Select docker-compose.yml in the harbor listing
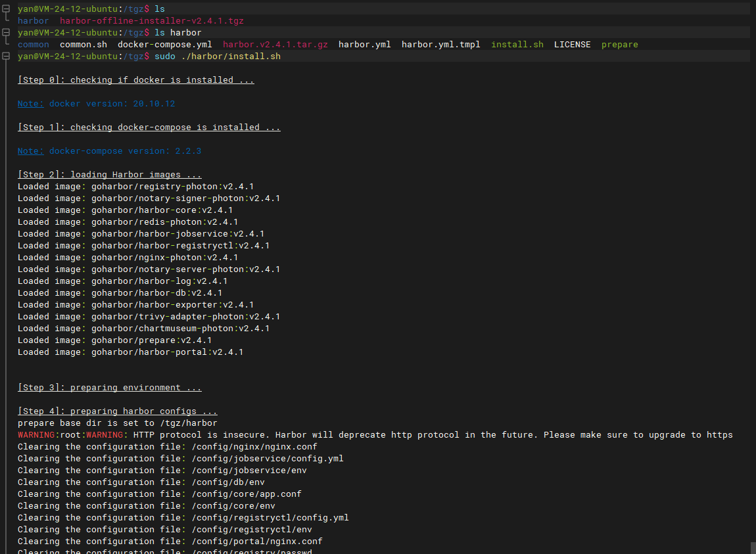The image size is (756, 554). tap(165, 44)
